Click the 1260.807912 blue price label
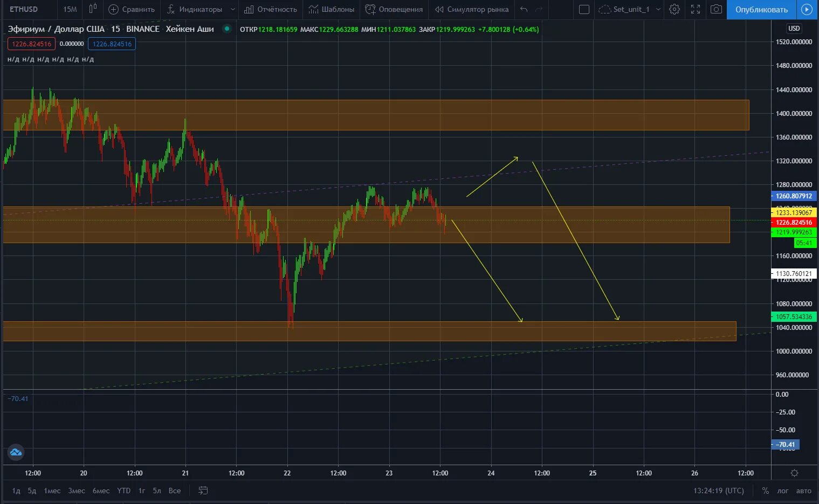This screenshot has width=819, height=504. click(x=794, y=196)
